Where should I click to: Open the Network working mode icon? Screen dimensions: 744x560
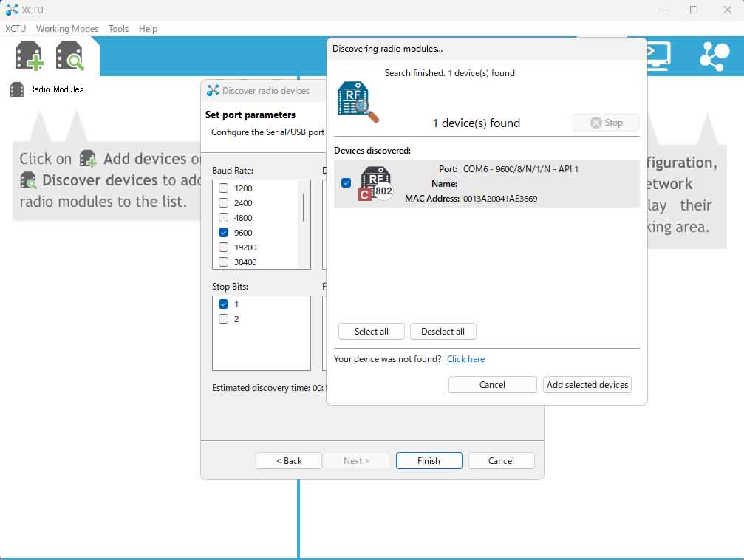[714, 56]
